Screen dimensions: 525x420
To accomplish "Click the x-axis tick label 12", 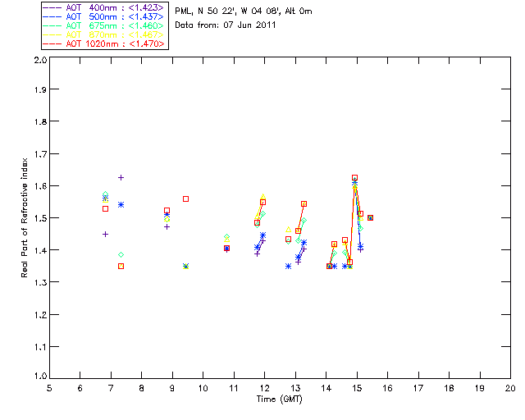I will [264, 388].
